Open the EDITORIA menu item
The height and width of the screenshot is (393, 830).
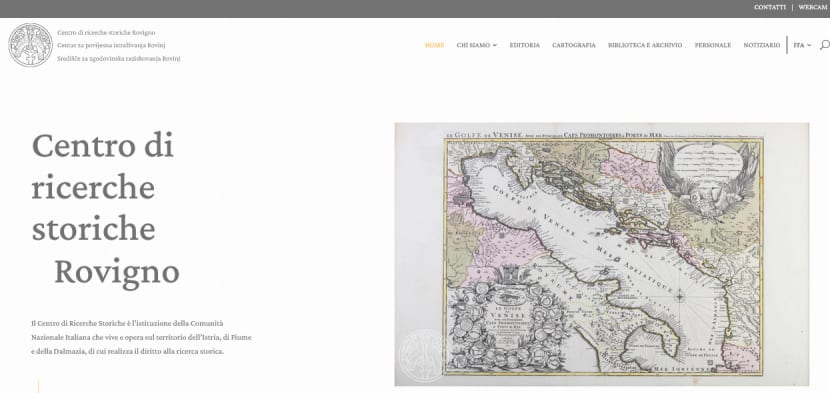(x=525, y=45)
